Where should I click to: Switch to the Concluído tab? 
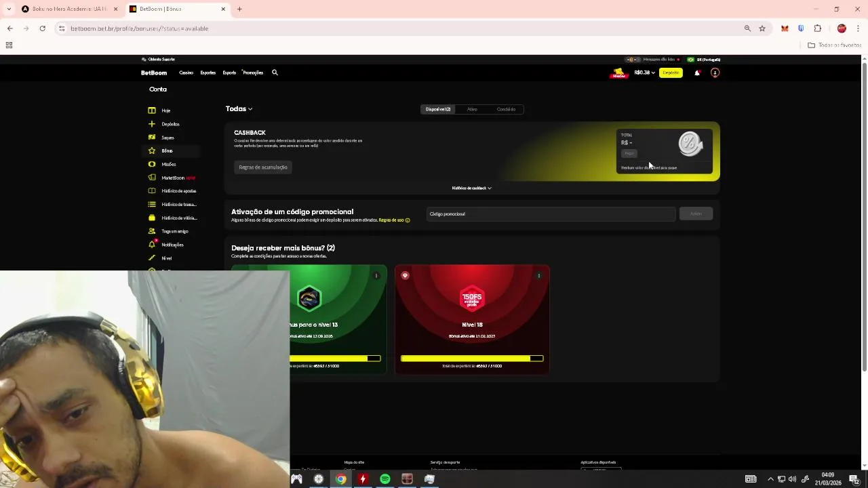(x=506, y=109)
